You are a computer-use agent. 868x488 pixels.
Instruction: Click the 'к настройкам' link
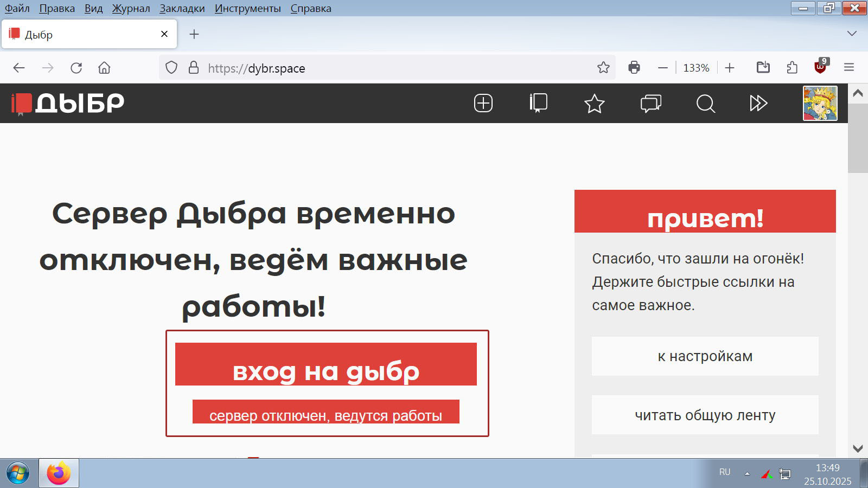[x=705, y=356]
